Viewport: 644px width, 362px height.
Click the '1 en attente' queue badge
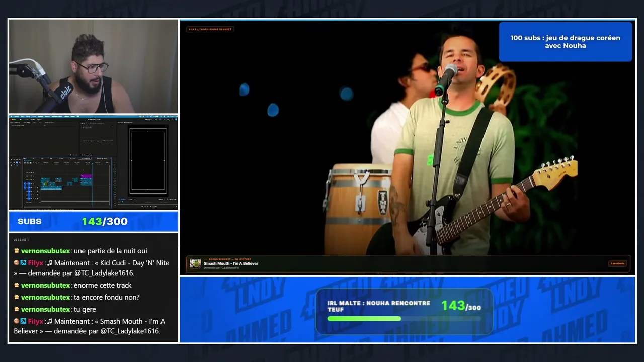[x=618, y=263]
